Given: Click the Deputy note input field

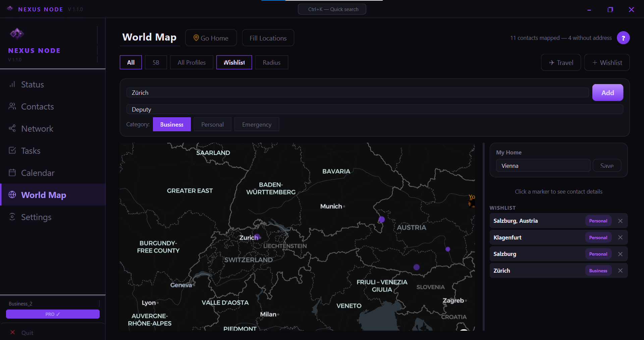Looking at the screenshot, I should click(375, 109).
